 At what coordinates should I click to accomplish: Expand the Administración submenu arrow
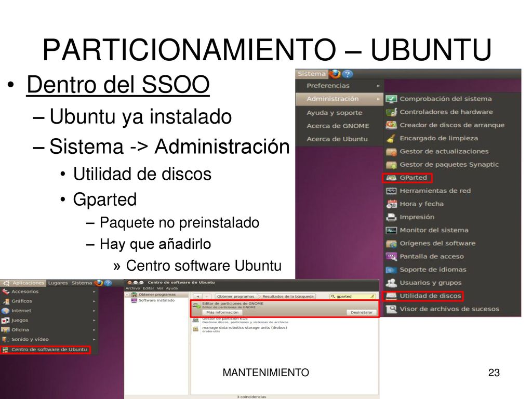point(378,99)
